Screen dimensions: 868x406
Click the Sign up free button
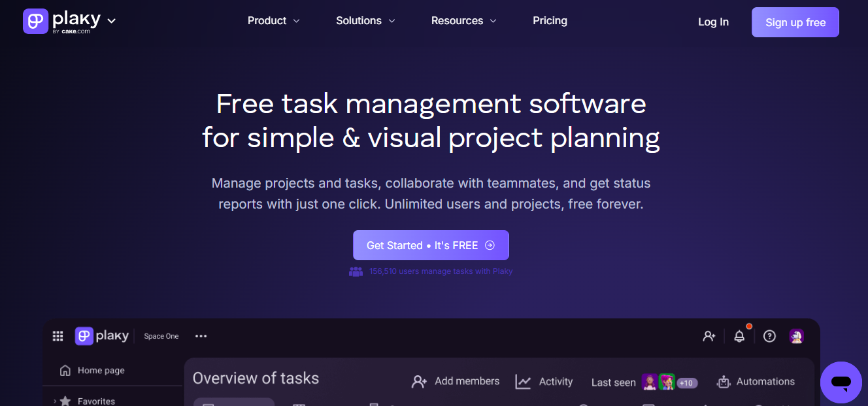click(795, 22)
